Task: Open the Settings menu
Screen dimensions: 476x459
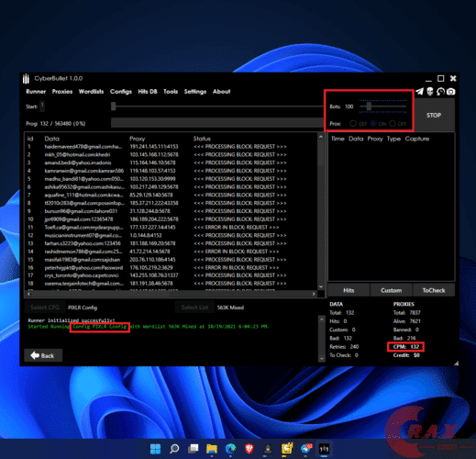Action: point(195,92)
